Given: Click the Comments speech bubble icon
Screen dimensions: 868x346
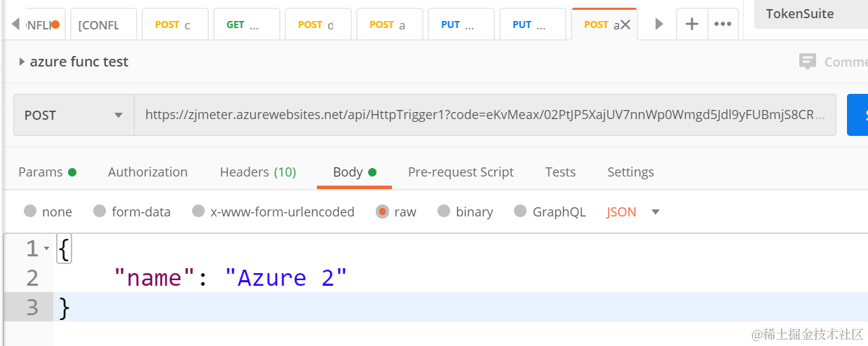Looking at the screenshot, I should pos(808,62).
